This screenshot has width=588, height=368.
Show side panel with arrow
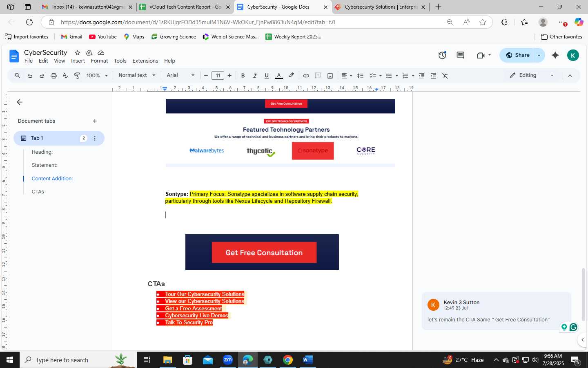point(583,340)
